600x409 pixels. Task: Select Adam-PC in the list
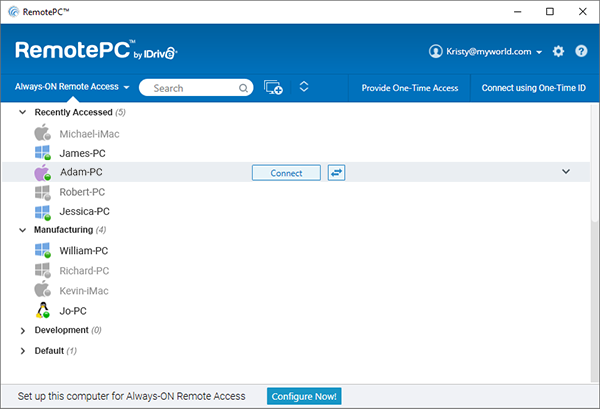click(81, 172)
